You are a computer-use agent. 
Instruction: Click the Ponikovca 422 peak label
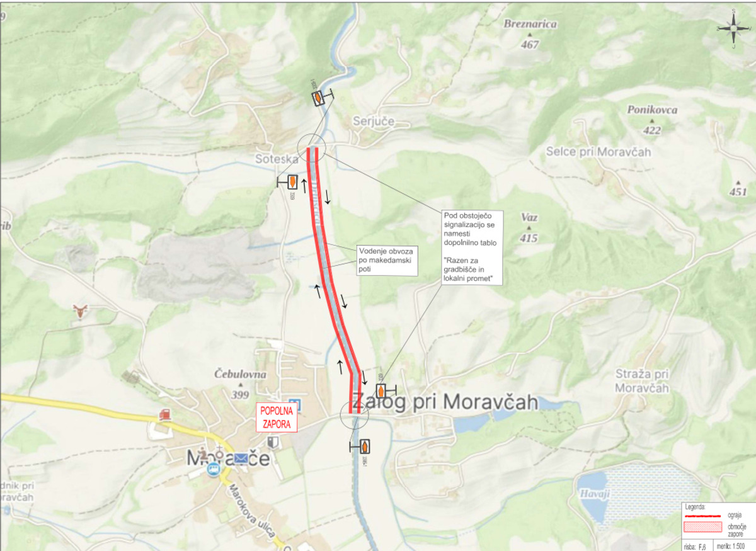coord(652,120)
